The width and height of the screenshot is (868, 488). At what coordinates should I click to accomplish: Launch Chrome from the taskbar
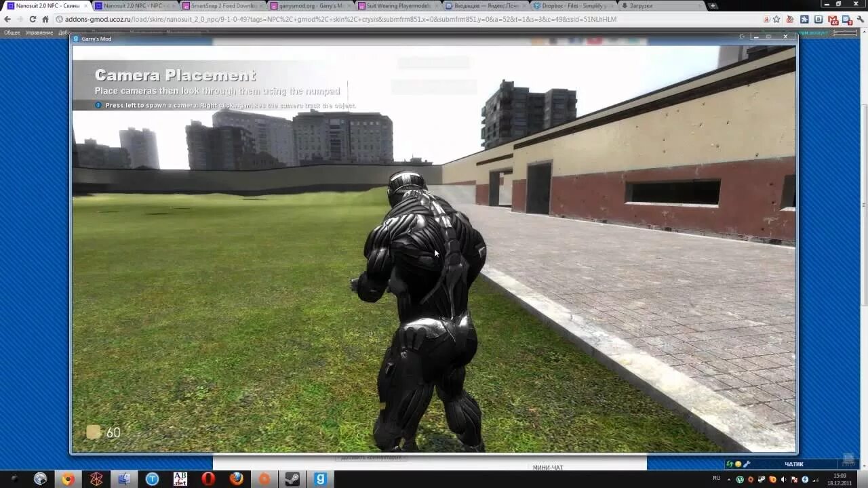click(68, 479)
